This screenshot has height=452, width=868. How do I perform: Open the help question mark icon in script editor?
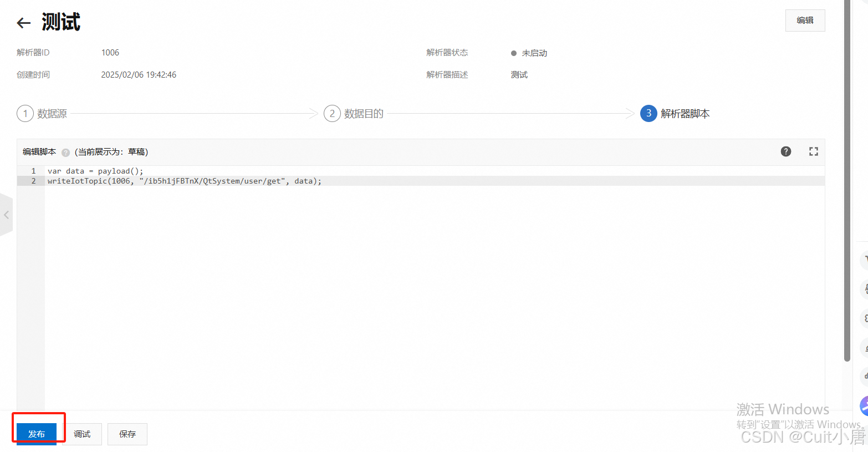tap(786, 151)
